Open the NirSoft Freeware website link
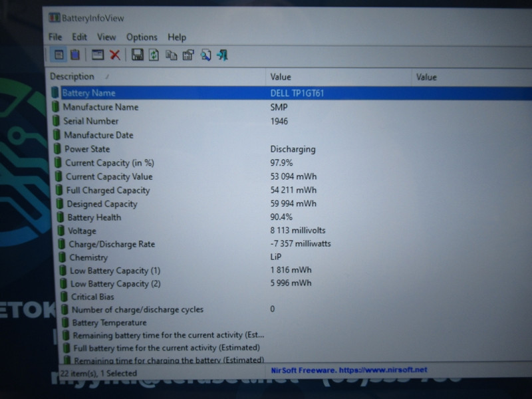This screenshot has height=399, width=532. [348, 370]
